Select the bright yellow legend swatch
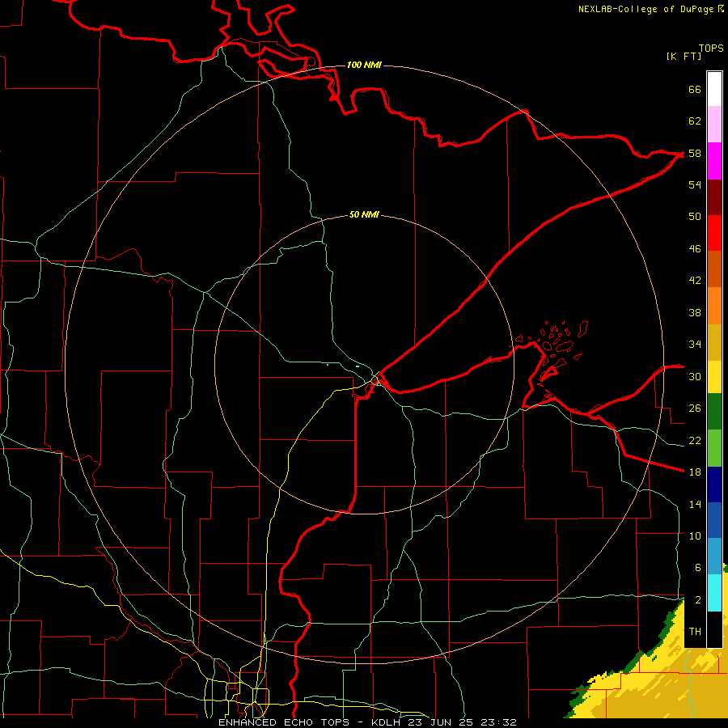728x728 pixels. (x=714, y=376)
